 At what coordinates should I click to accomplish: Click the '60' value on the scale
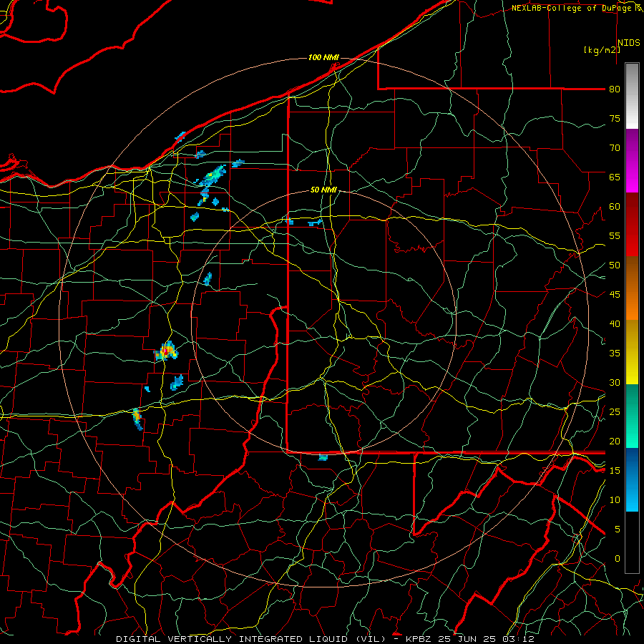[x=615, y=207]
